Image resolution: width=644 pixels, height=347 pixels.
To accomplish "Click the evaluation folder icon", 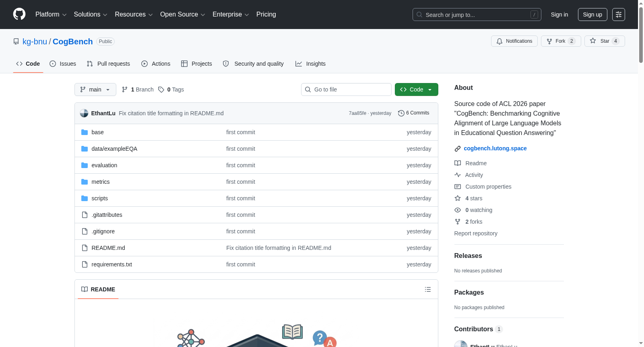I will coord(85,165).
